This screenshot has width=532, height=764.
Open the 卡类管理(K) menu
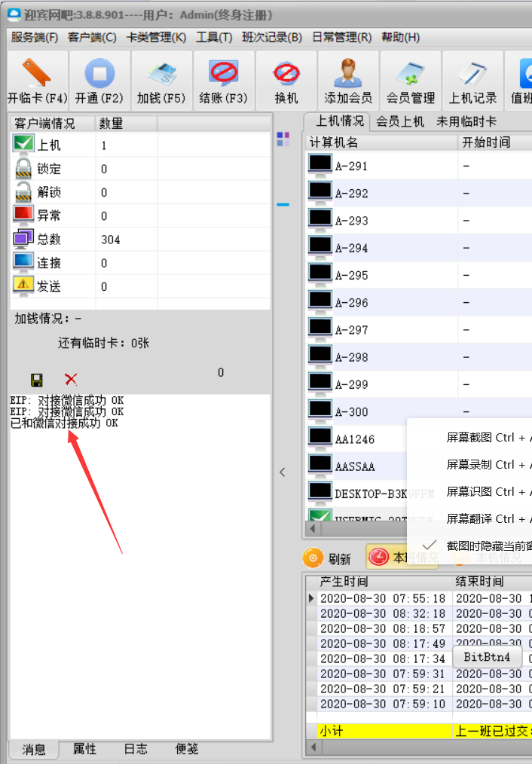point(156,37)
